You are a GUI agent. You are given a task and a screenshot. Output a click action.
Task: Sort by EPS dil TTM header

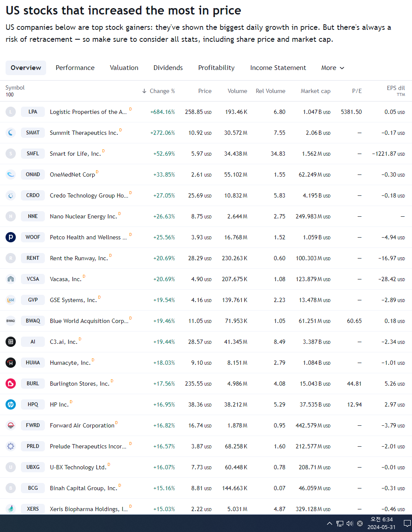(396, 91)
